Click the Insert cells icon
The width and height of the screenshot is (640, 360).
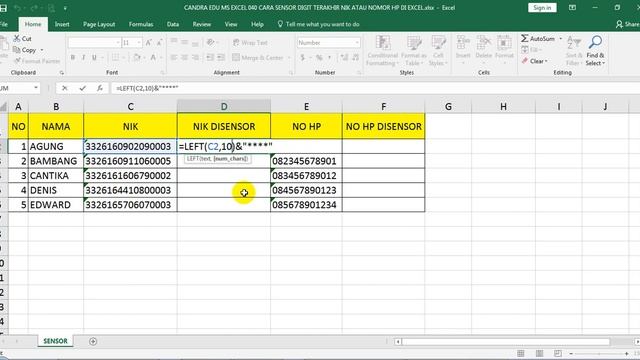click(463, 43)
